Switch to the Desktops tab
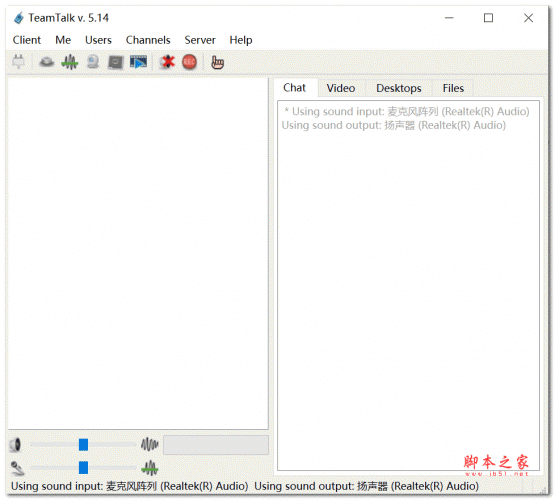Screen dimensions: 555x500 (399, 88)
